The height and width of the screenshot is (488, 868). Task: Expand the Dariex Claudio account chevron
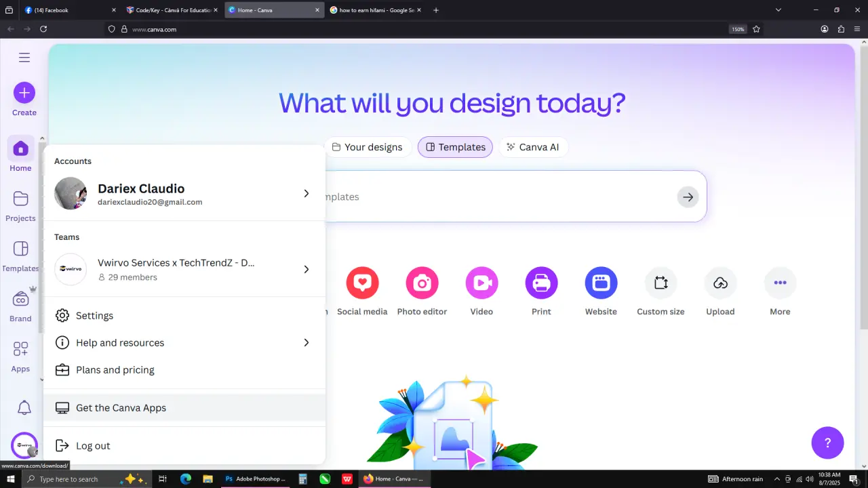pos(306,193)
